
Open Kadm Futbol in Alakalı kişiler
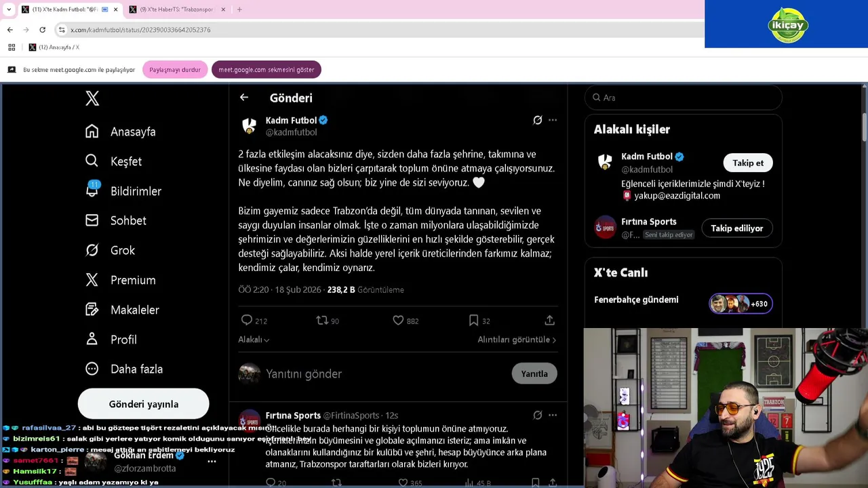[646, 157]
